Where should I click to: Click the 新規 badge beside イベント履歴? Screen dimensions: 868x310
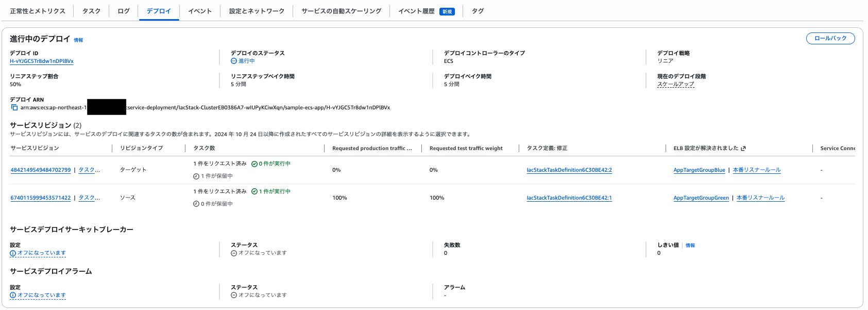447,11
